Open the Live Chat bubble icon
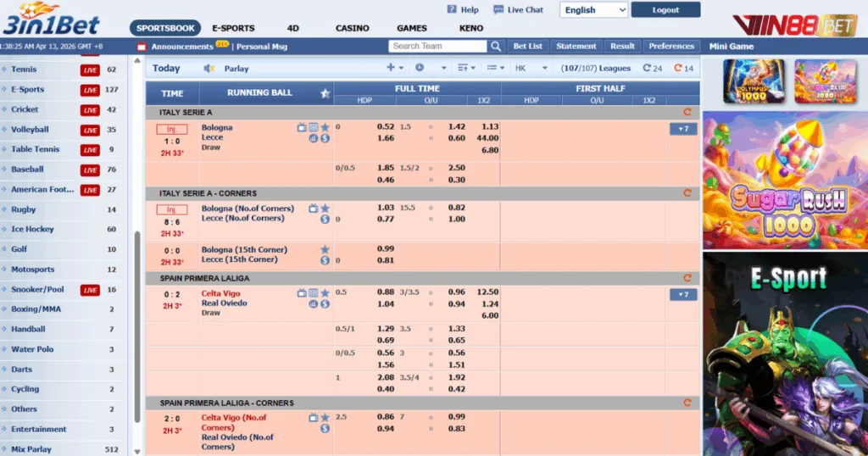This screenshot has width=868, height=456. [x=498, y=9]
